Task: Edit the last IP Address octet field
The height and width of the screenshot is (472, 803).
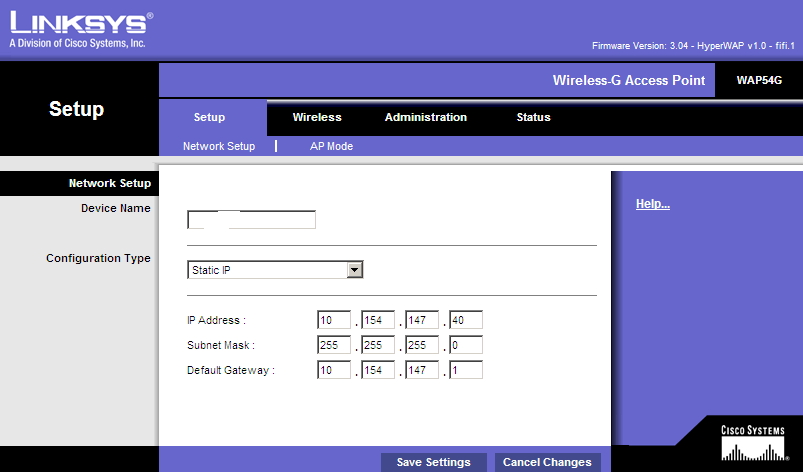Action: point(466,320)
